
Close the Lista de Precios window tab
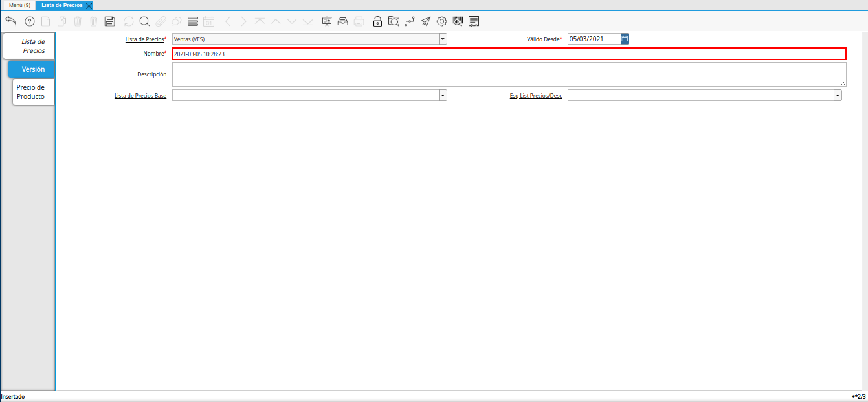click(89, 5)
